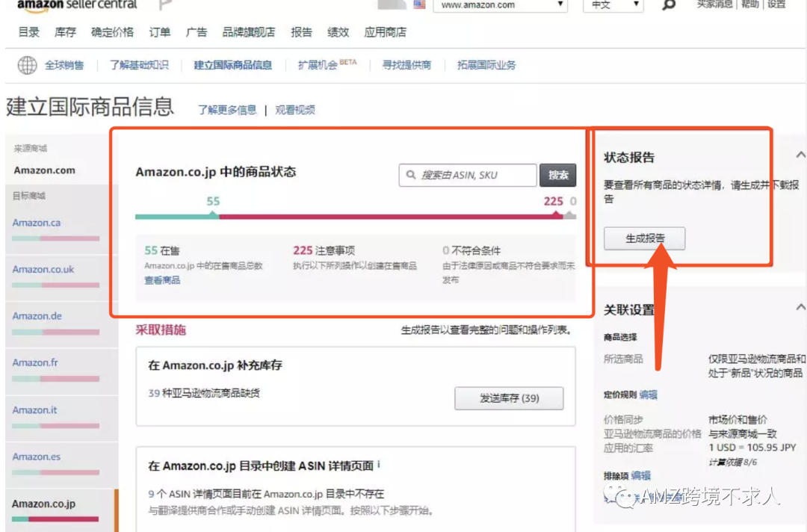The image size is (807, 532).
Task: Open the 广告 menu
Action: click(x=196, y=32)
